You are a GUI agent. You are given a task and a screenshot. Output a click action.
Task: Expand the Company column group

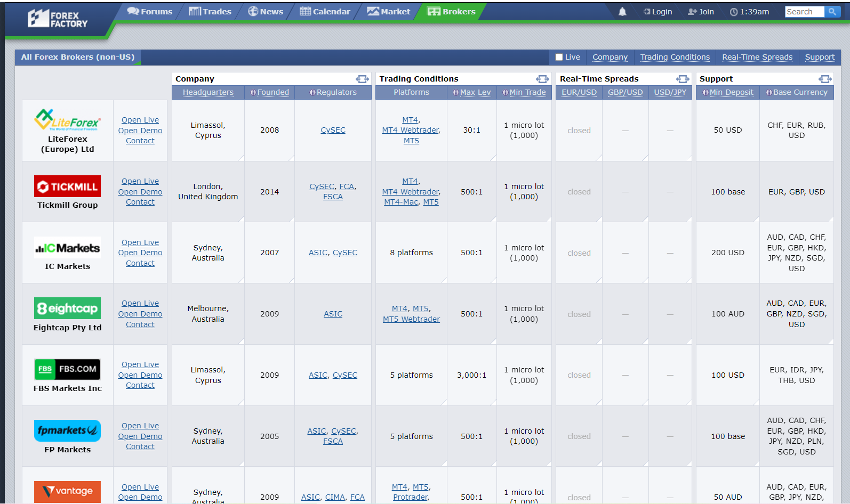coord(363,79)
